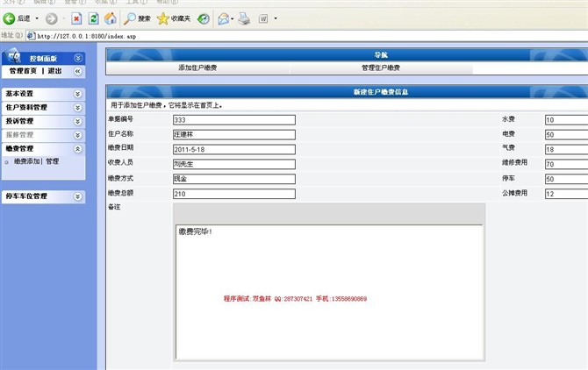Click the red Stop loading icon
This screenshot has height=370, width=588.
[76, 18]
